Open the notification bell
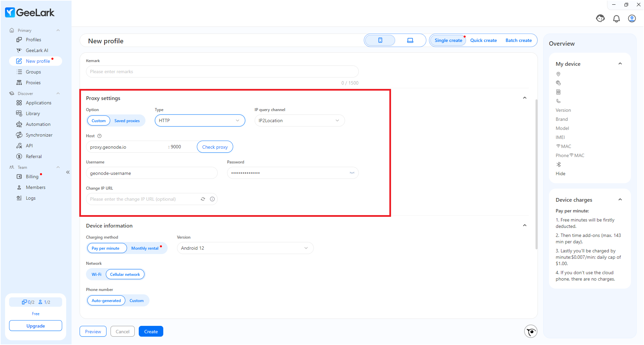Screen dimensions: 644x345 pyautogui.click(x=616, y=18)
